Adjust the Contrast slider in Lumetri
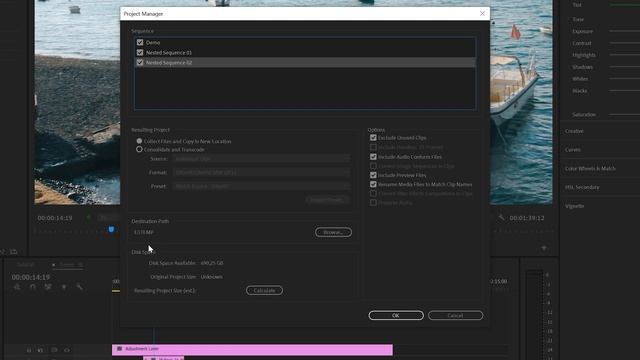The height and width of the screenshot is (360, 640). coord(624,43)
